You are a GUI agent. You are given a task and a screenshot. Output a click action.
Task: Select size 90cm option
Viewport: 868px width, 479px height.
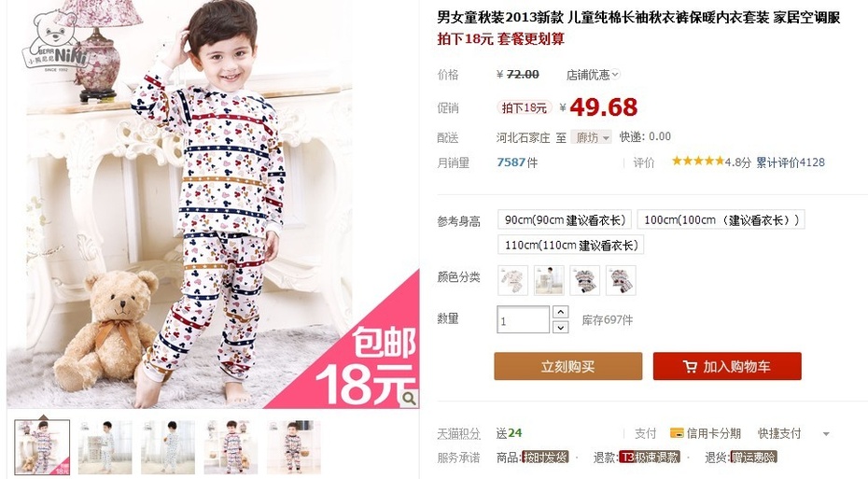pyautogui.click(x=565, y=219)
